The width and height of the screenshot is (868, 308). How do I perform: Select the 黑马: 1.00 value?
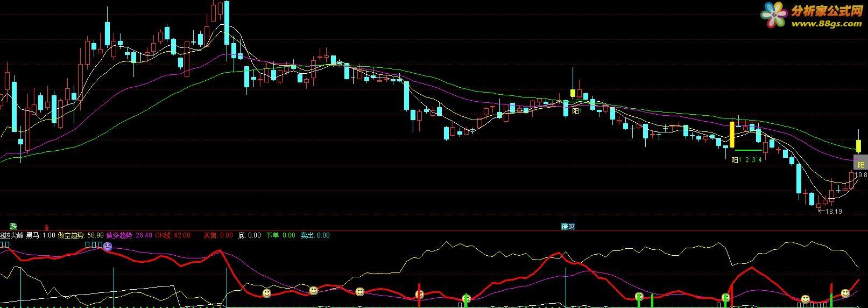pyautogui.click(x=40, y=235)
